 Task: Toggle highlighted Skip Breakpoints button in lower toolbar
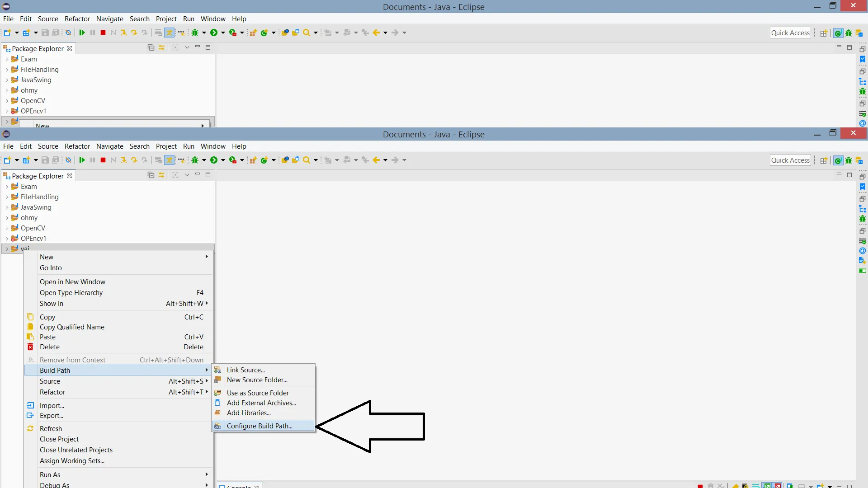tap(169, 160)
